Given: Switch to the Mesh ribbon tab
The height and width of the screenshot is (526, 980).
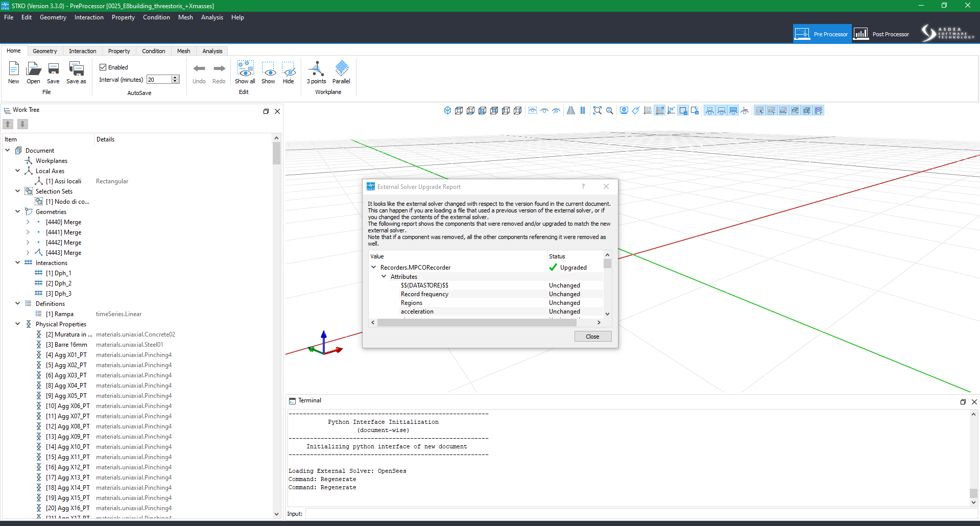Looking at the screenshot, I should (184, 51).
